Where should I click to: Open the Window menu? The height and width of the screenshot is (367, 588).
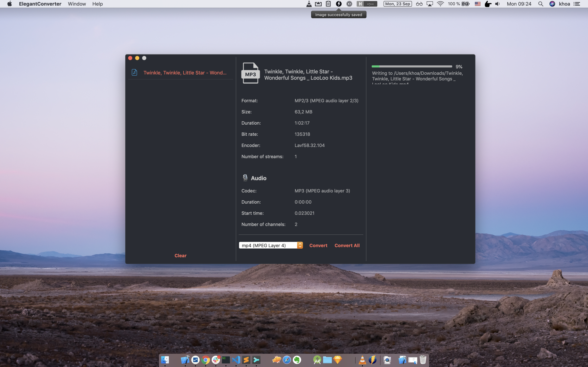pos(77,4)
